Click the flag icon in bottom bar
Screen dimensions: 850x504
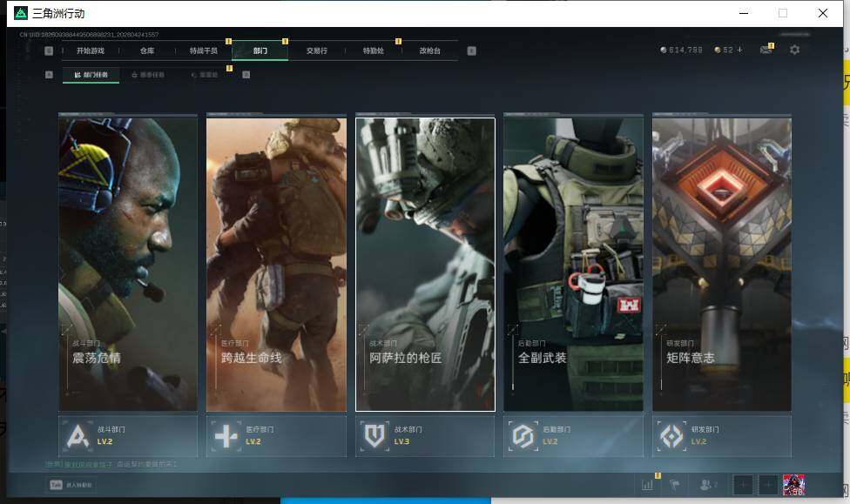pos(675,485)
